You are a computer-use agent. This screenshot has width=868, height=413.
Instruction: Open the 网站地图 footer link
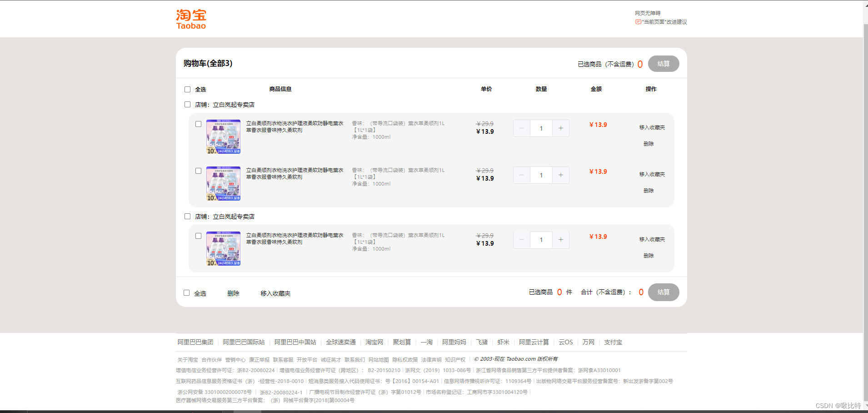pos(379,360)
